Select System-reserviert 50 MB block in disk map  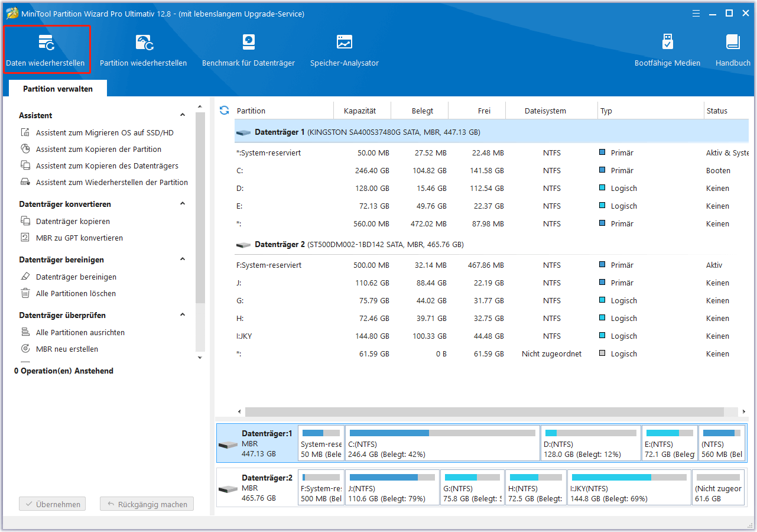[321, 443]
